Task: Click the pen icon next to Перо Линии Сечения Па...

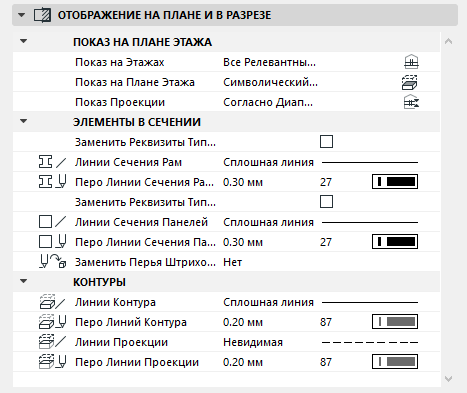Action: [x=61, y=242]
